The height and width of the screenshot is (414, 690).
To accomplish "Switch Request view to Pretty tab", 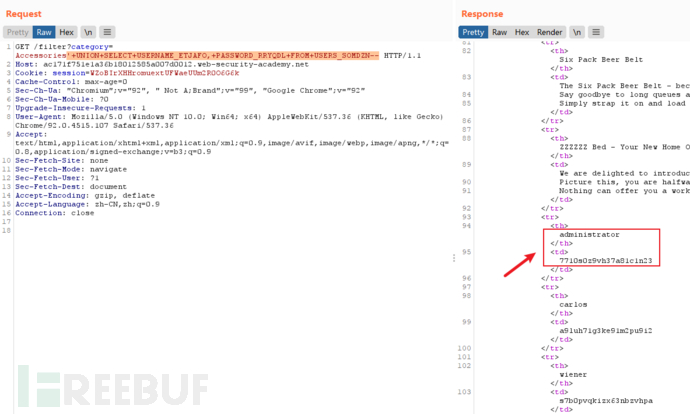I will pyautogui.click(x=18, y=32).
